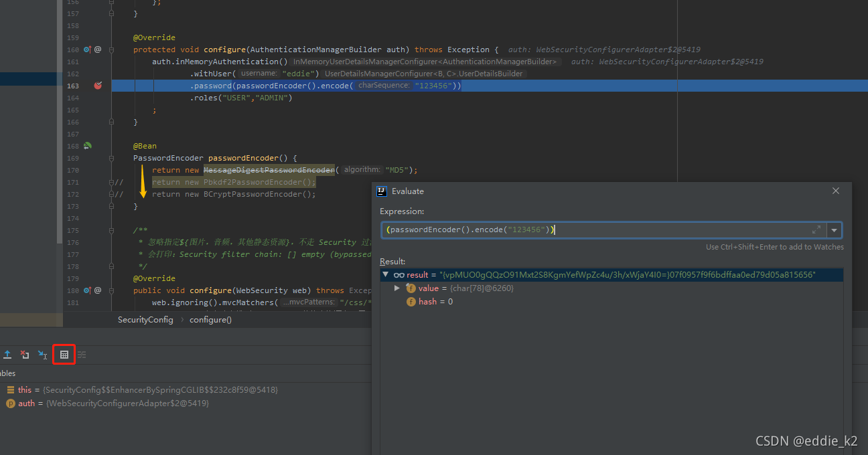Viewport: 868px width, 455px height.
Task: Click the override gutter icon on line 180
Action: pos(87,290)
